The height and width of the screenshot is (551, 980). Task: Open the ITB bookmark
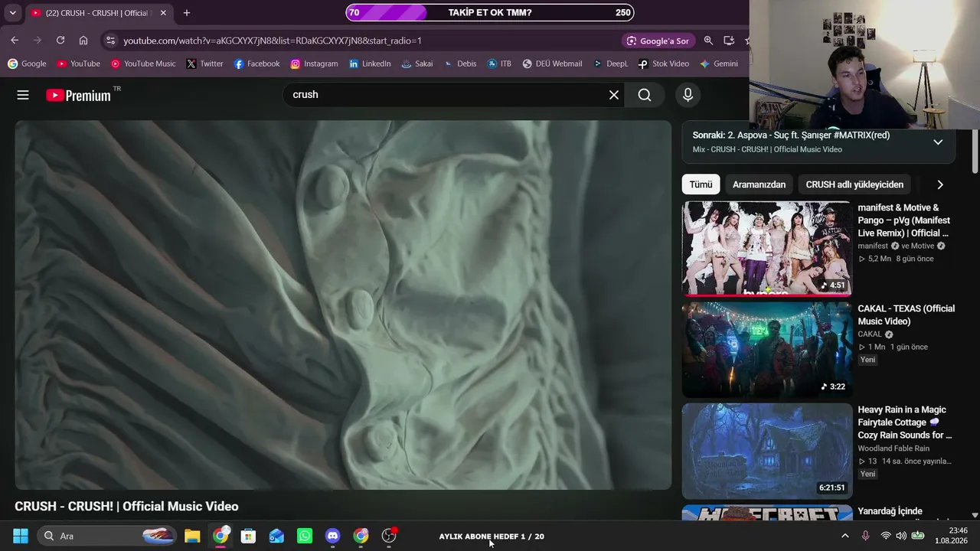click(x=499, y=64)
